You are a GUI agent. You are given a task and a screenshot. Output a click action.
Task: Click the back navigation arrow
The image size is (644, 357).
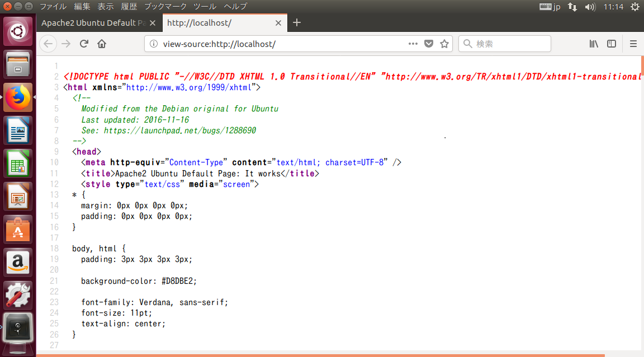point(48,44)
